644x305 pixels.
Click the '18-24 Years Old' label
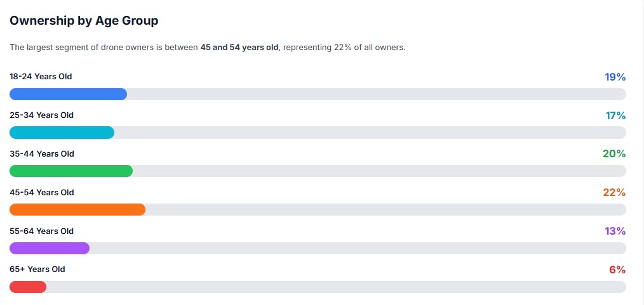(41, 77)
